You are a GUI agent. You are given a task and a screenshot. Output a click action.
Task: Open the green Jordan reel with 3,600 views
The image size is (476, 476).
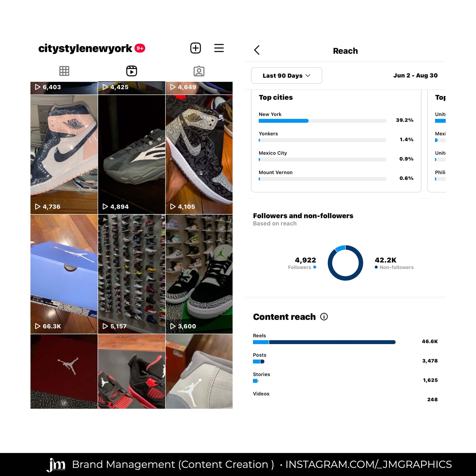click(199, 274)
